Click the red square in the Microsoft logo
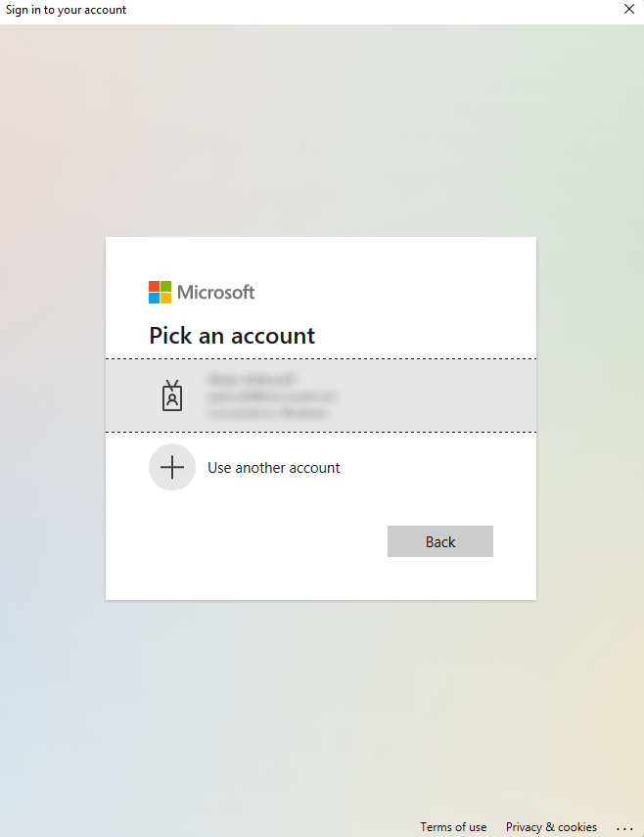The image size is (644, 837). (154, 285)
